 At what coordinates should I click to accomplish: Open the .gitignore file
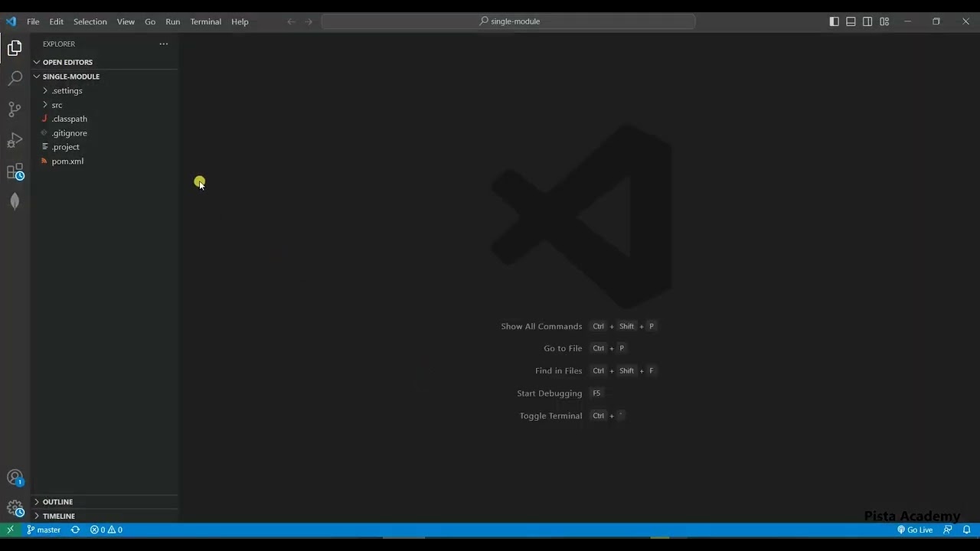(104, 133)
